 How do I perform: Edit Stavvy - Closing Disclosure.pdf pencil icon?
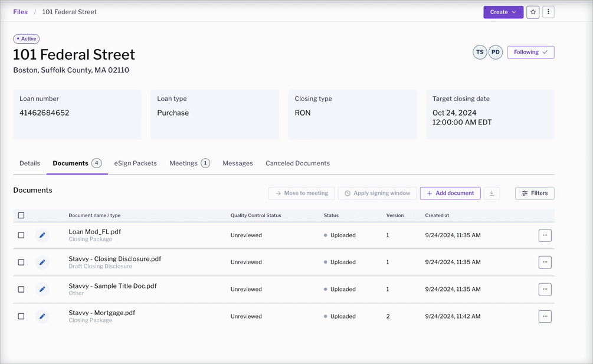click(x=42, y=263)
